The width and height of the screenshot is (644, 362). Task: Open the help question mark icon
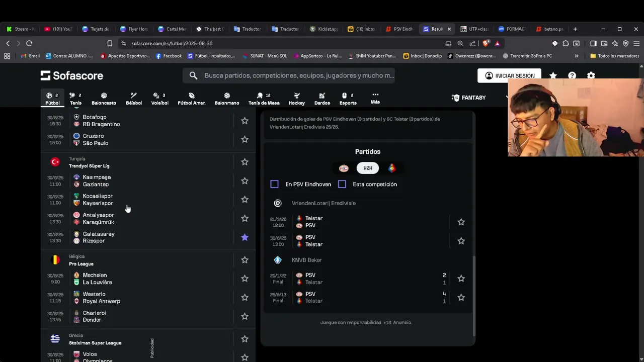click(572, 76)
